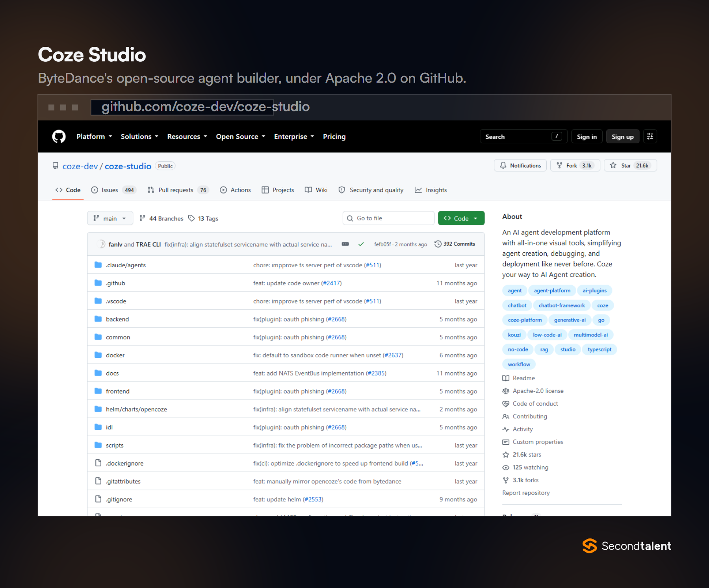The image size is (709, 588).
Task: Click the folder icon for docker
Action: (98, 355)
